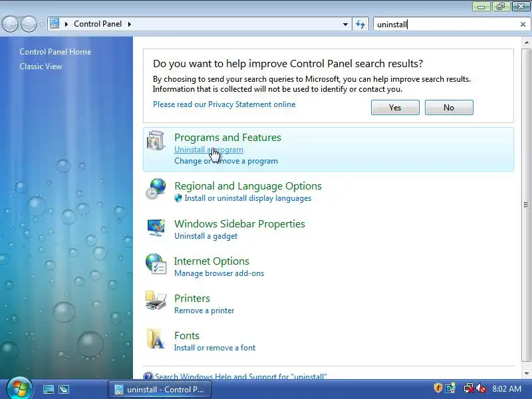This screenshot has width=532, height=399.
Task: Click Uninstall a program link
Action: (209, 150)
